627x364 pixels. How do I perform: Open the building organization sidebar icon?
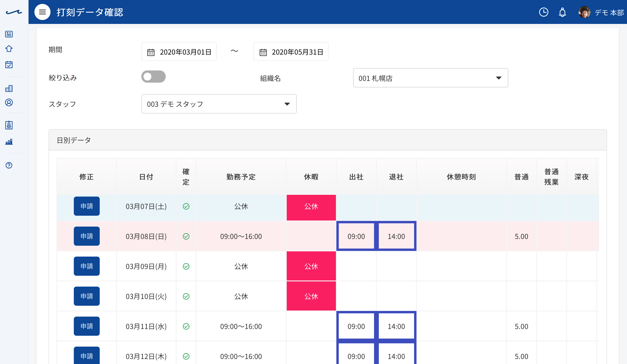pyautogui.click(x=9, y=88)
